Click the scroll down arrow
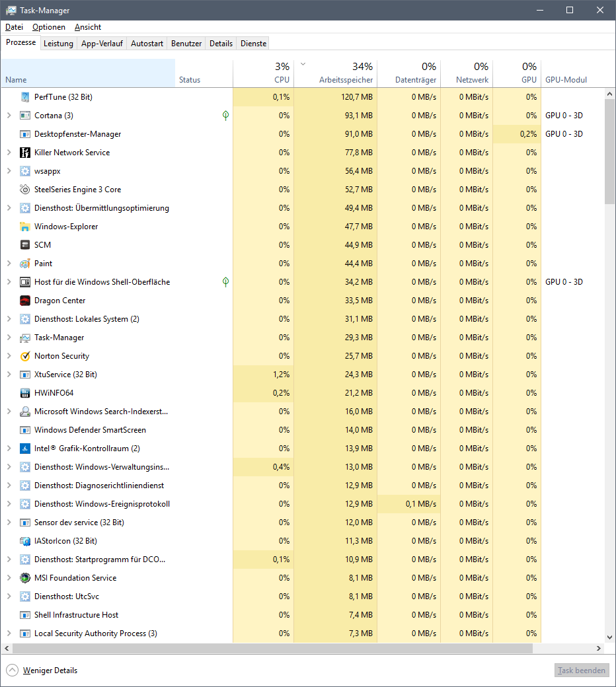This screenshot has width=616, height=687. pyautogui.click(x=609, y=637)
